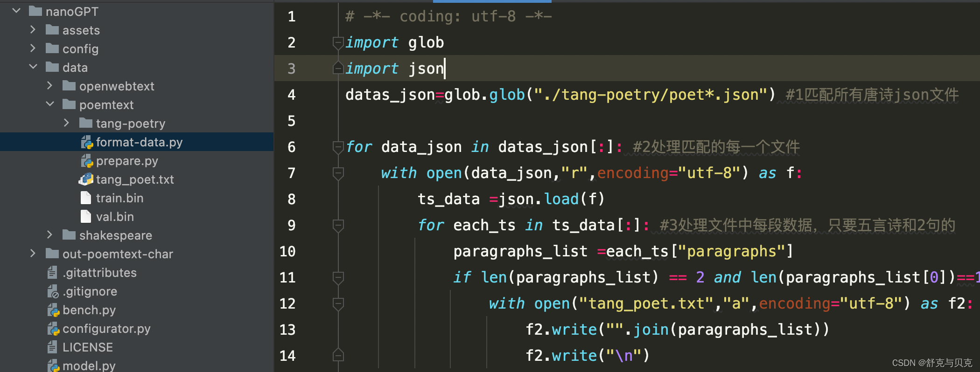Viewport: 980px width, 372px height.
Task: Expand the openwebtext folder chevron
Action: tap(49, 86)
